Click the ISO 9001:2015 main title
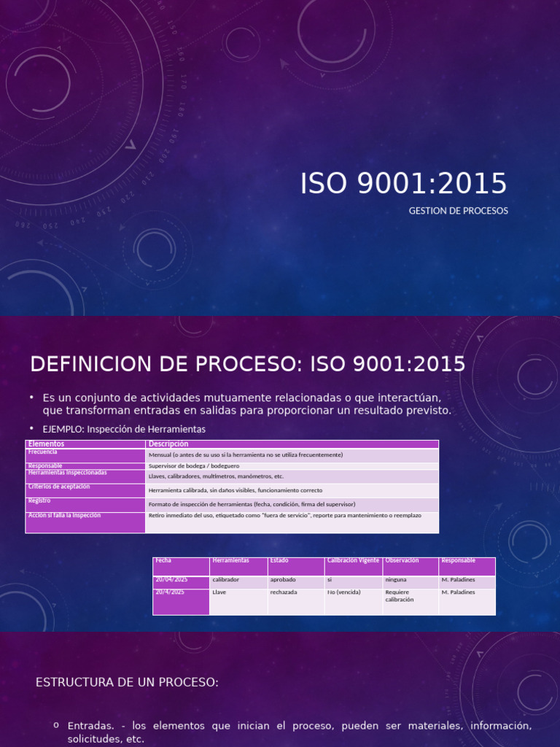 point(403,184)
